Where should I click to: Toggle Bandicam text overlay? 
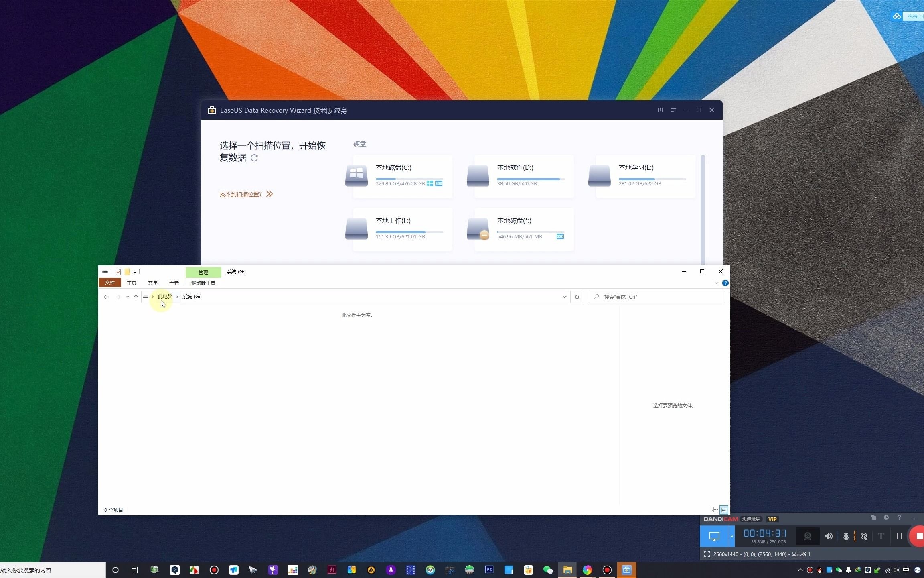tap(881, 536)
